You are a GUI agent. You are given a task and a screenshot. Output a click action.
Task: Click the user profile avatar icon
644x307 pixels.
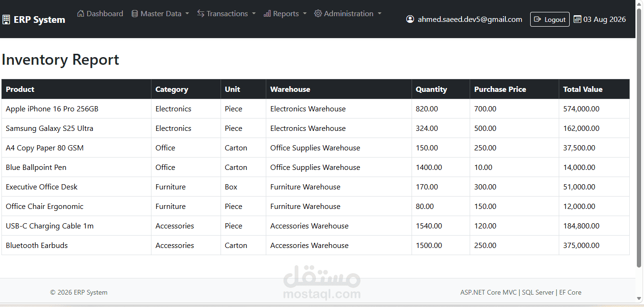click(x=410, y=19)
